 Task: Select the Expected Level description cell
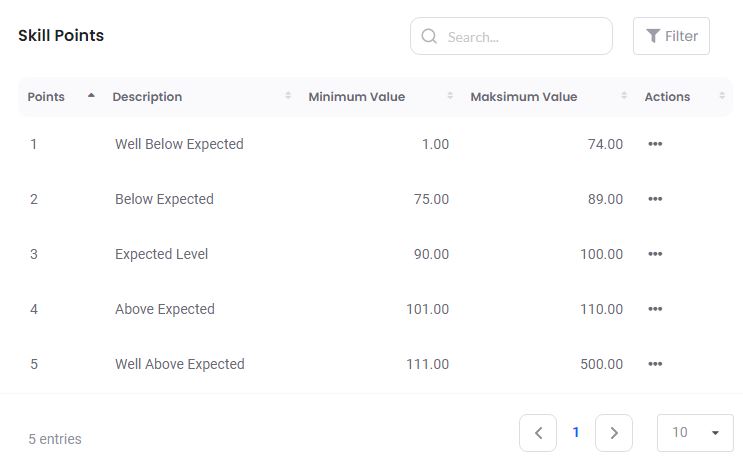click(x=161, y=254)
